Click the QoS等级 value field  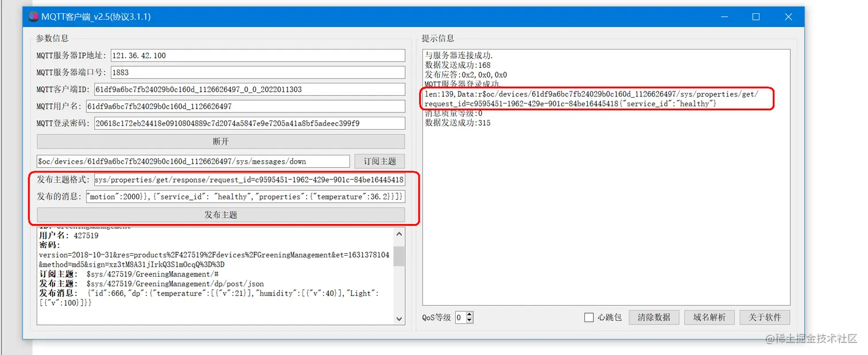460,317
